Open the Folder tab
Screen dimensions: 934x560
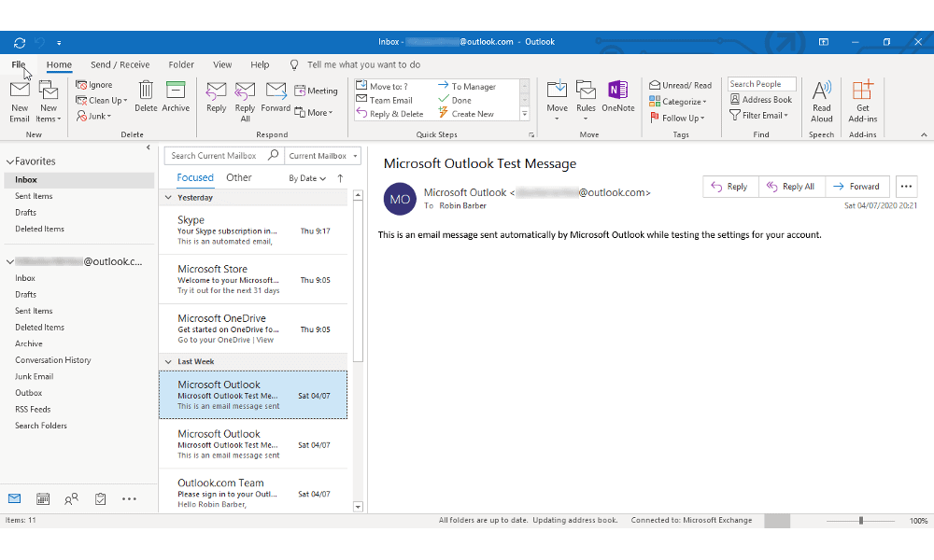click(181, 65)
